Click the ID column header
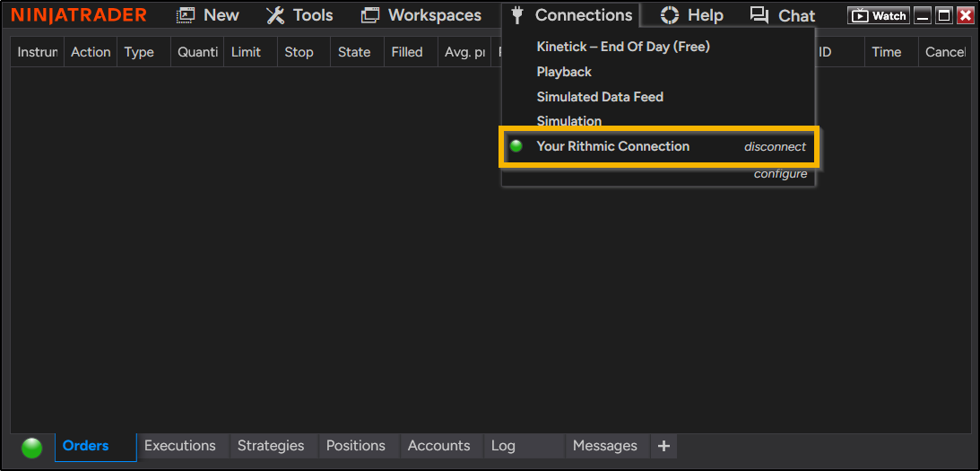 pyautogui.click(x=839, y=52)
